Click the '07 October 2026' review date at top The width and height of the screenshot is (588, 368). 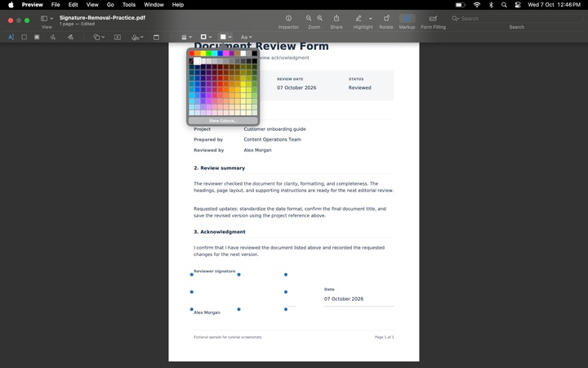[x=296, y=88]
